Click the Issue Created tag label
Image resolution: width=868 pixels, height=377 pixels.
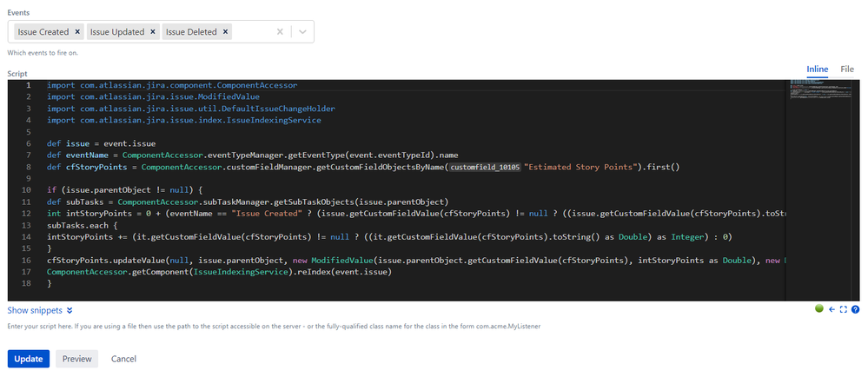coord(43,31)
